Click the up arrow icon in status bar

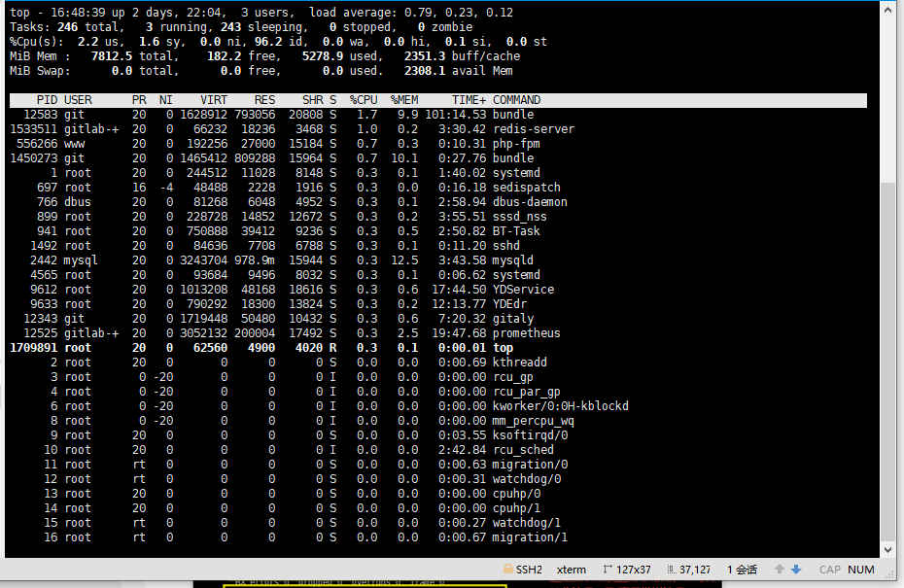[780, 569]
